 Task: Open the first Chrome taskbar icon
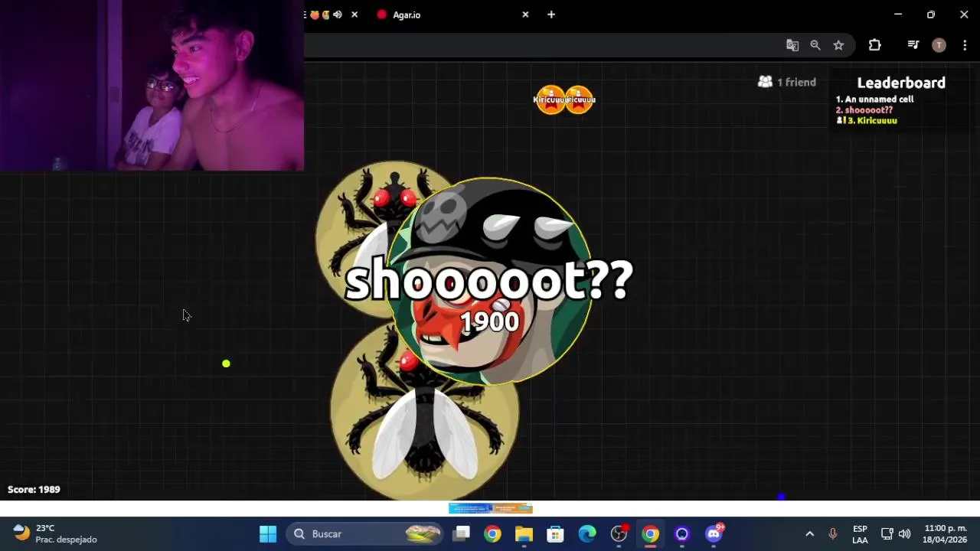pos(492,533)
